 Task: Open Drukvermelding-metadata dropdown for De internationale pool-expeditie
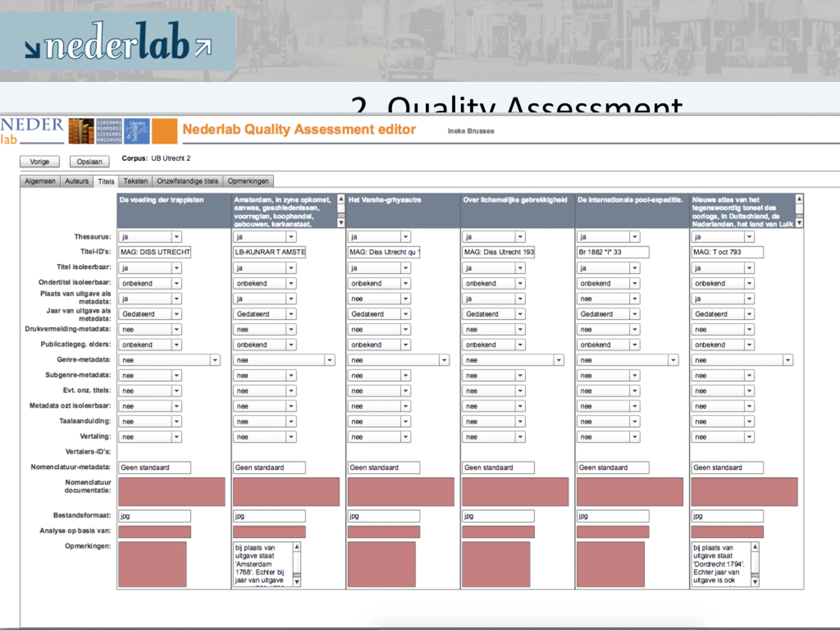point(608,330)
